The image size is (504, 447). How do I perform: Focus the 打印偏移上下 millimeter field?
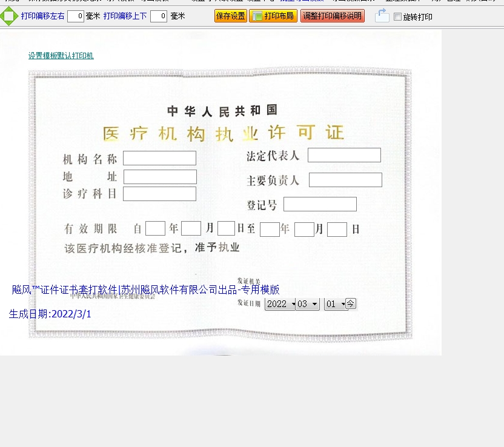(x=159, y=16)
